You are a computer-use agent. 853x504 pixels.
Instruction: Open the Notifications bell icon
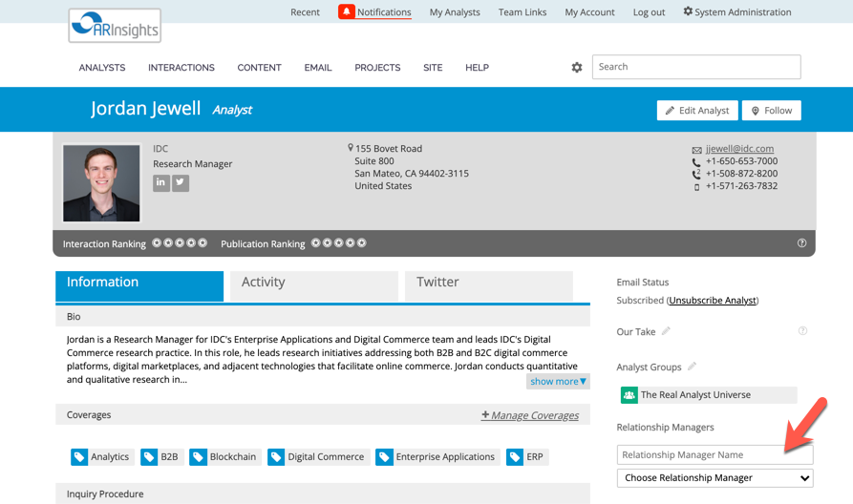[346, 11]
